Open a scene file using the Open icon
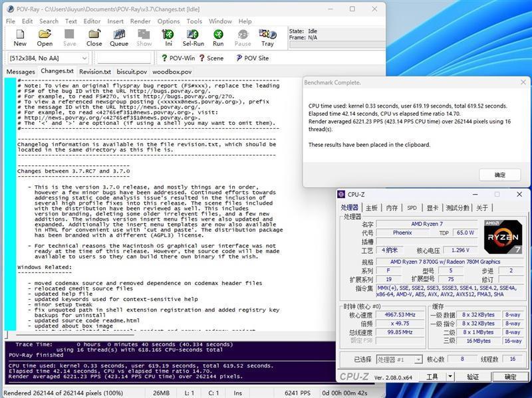The width and height of the screenshot is (532, 398). (x=44, y=37)
